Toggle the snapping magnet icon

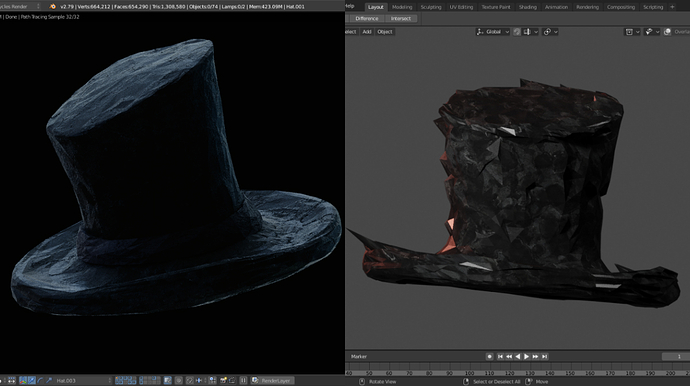coord(517,32)
